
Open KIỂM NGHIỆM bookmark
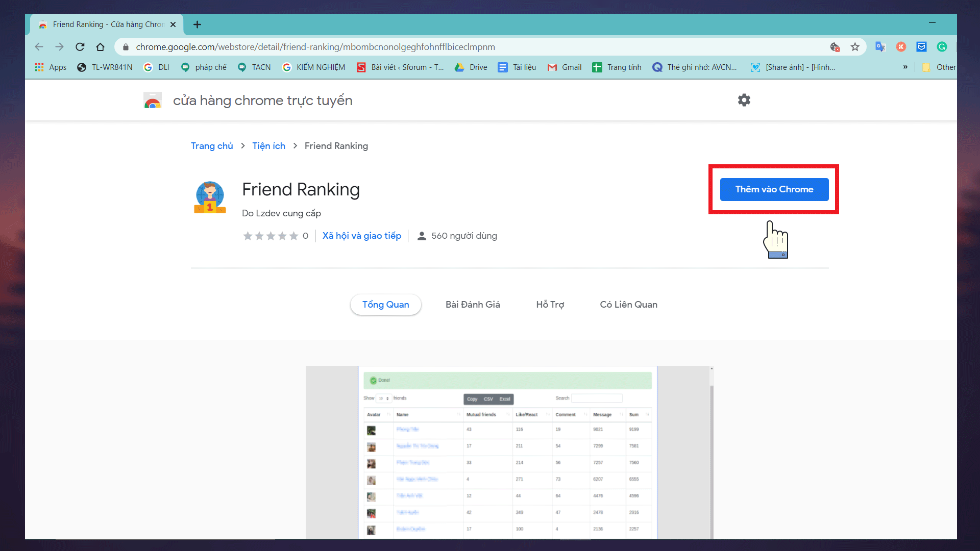click(314, 67)
